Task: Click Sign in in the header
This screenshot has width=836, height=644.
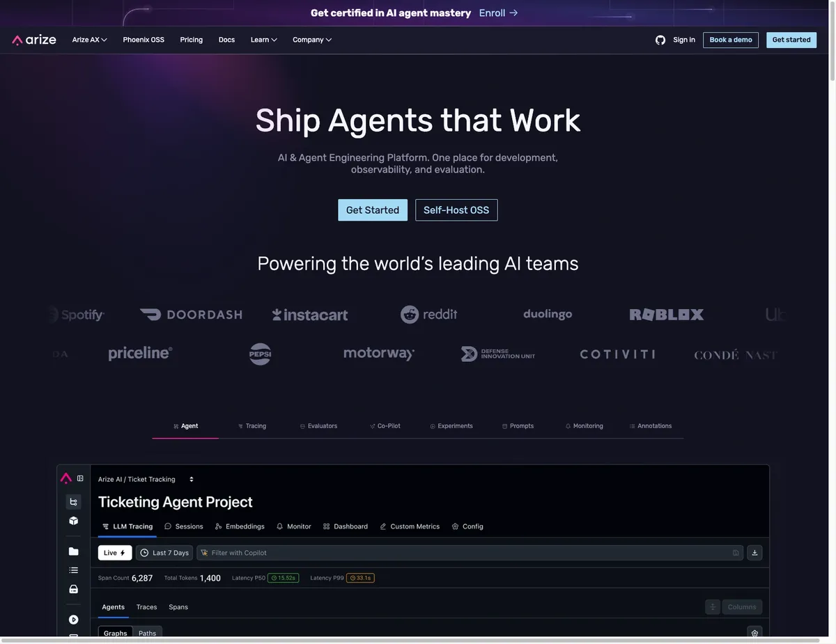Action: pyautogui.click(x=684, y=40)
